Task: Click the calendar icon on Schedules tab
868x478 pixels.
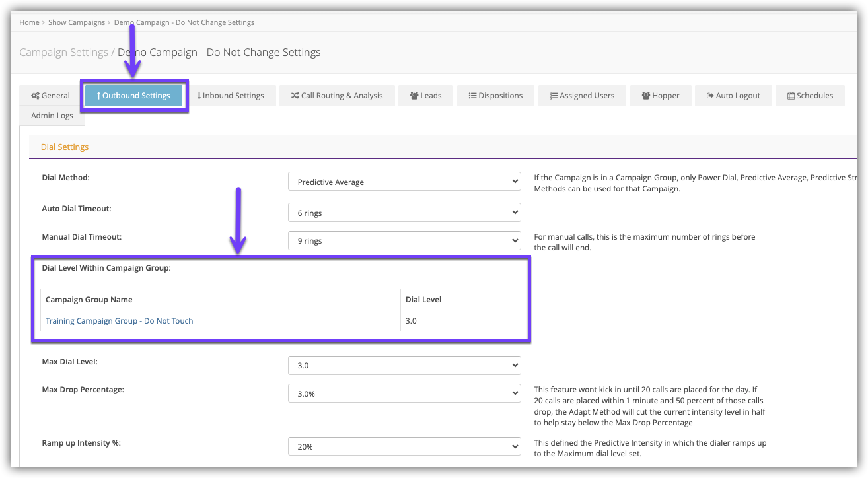Action: click(791, 96)
